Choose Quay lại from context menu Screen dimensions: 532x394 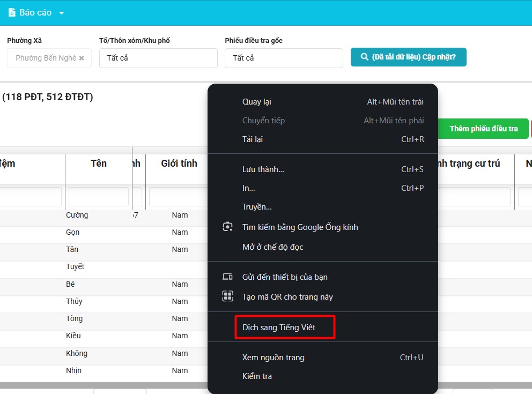click(256, 102)
